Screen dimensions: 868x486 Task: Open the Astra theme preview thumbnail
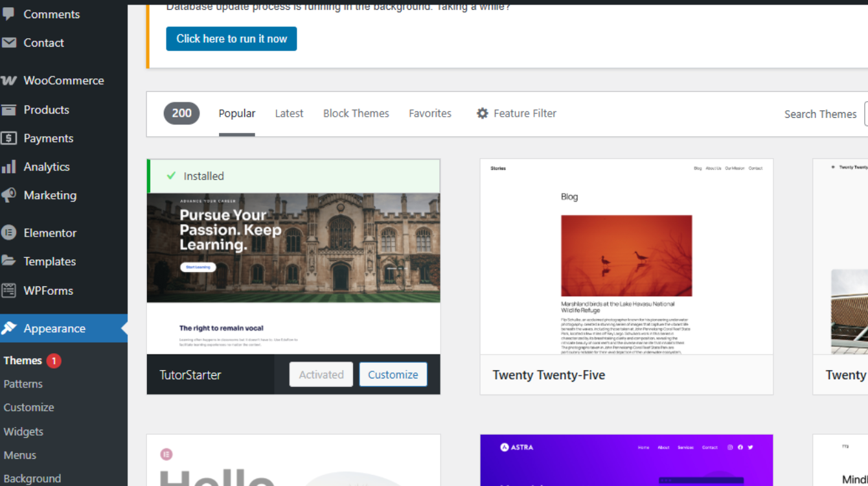pyautogui.click(x=626, y=461)
